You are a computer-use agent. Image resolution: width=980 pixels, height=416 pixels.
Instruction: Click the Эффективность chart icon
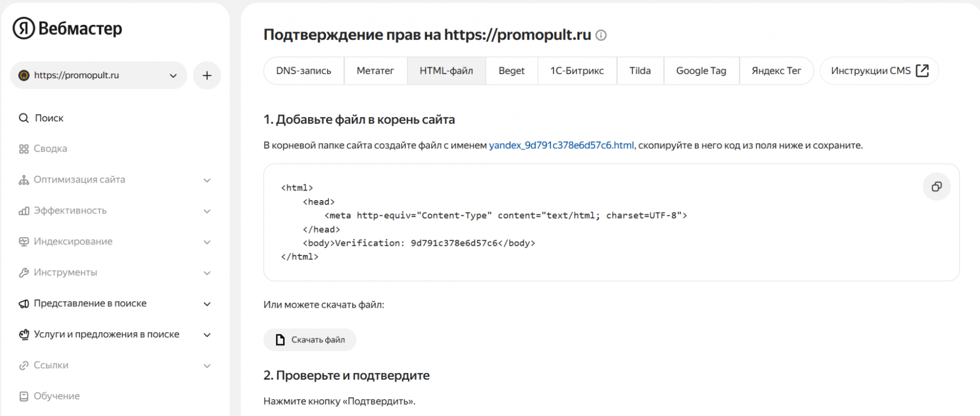(x=24, y=211)
